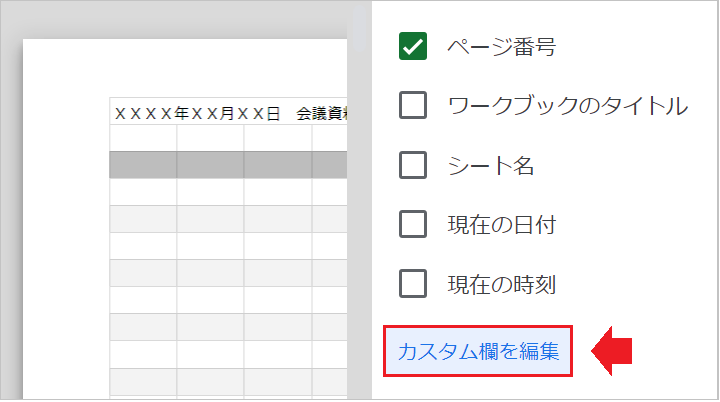720x402 pixels.
Task: Click the 現在の時刻 label text
Action: click(501, 284)
